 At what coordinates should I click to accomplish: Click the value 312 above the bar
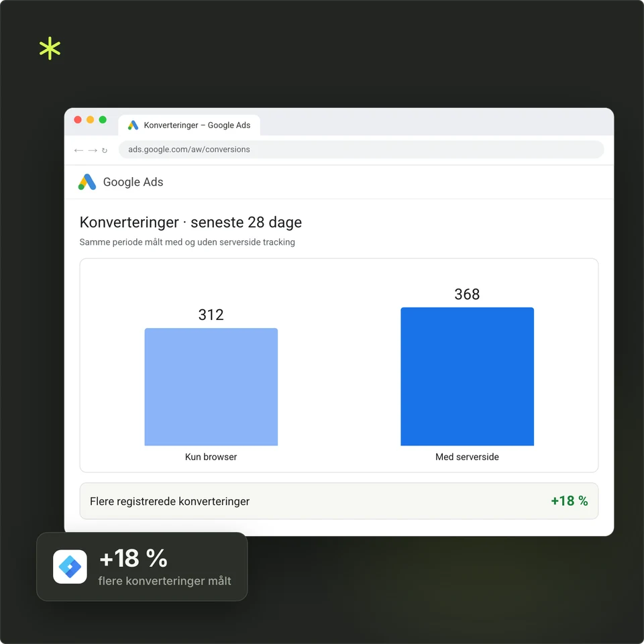click(x=211, y=315)
